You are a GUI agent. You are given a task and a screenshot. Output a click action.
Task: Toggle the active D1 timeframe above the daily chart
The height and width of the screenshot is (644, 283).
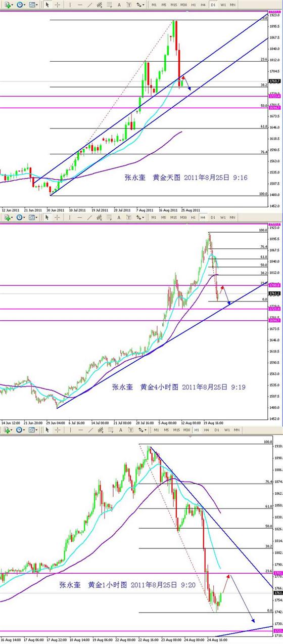[x=213, y=5]
